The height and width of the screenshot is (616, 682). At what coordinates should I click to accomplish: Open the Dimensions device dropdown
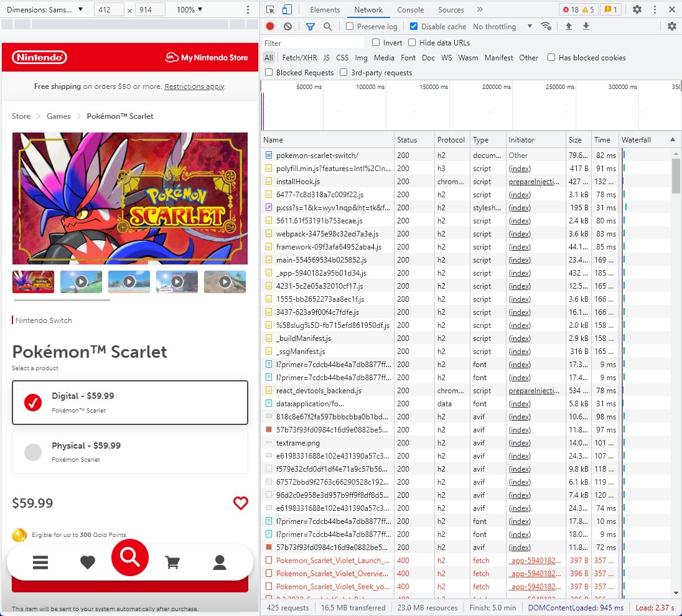tap(44, 9)
